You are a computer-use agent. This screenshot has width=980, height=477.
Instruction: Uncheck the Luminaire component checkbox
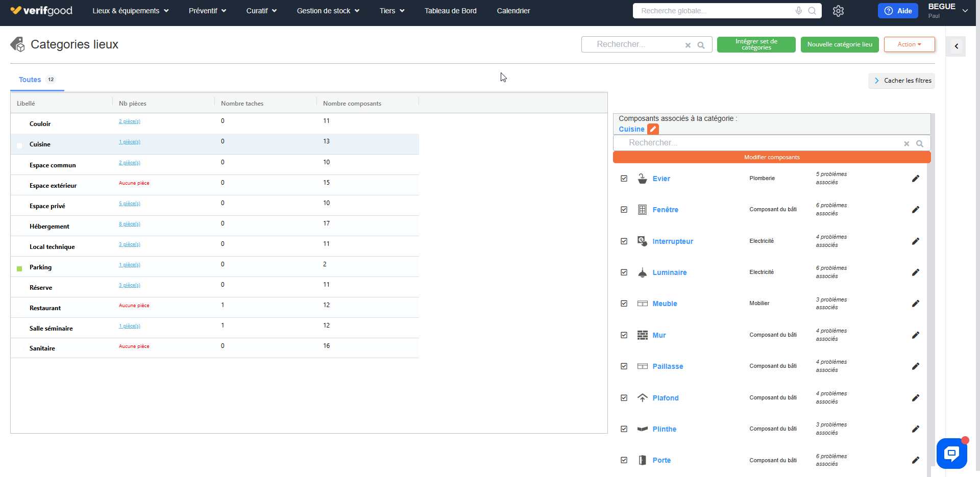624,272
